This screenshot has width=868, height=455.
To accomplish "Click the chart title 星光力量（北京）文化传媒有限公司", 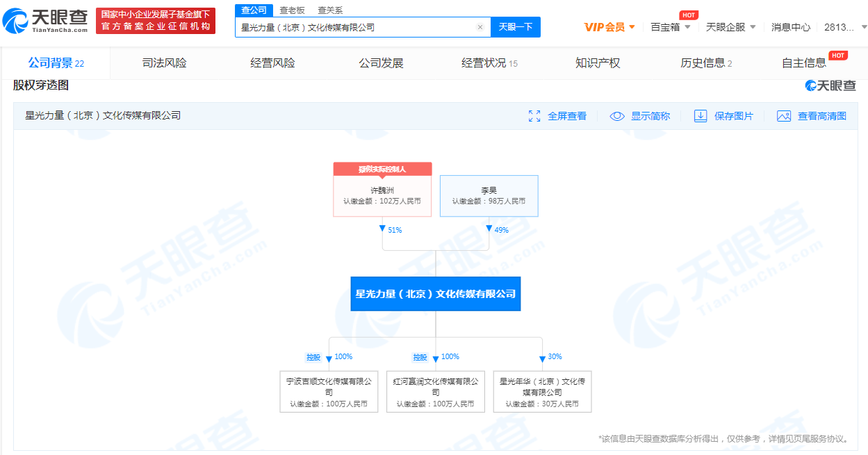I will point(104,116).
